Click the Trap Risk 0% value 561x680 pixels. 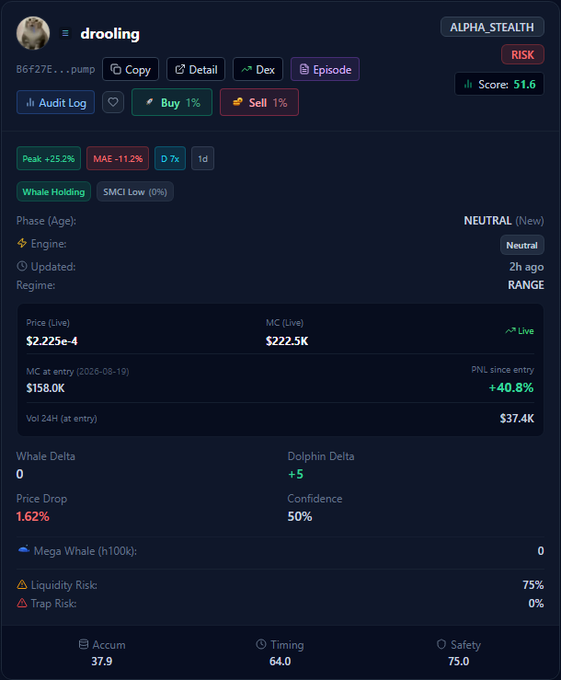[536, 603]
